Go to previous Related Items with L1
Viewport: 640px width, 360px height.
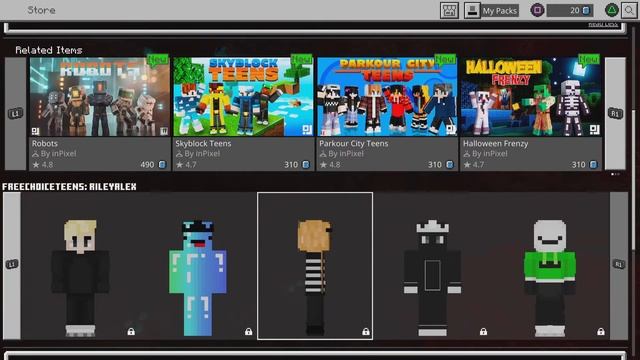point(16,113)
